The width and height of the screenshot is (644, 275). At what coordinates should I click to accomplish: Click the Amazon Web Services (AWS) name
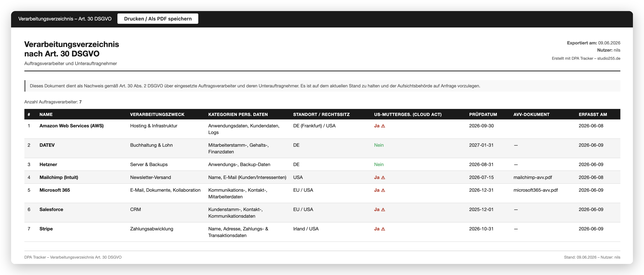pyautogui.click(x=71, y=126)
